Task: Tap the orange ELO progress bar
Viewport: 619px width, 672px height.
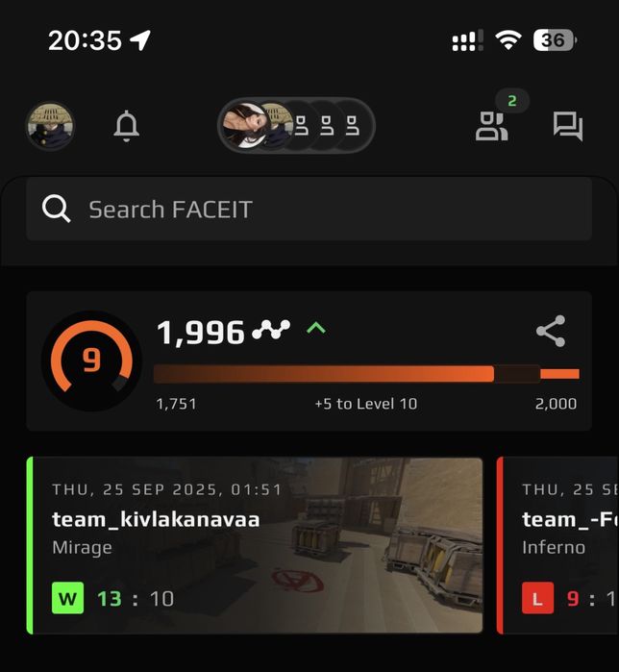Action: [366, 374]
